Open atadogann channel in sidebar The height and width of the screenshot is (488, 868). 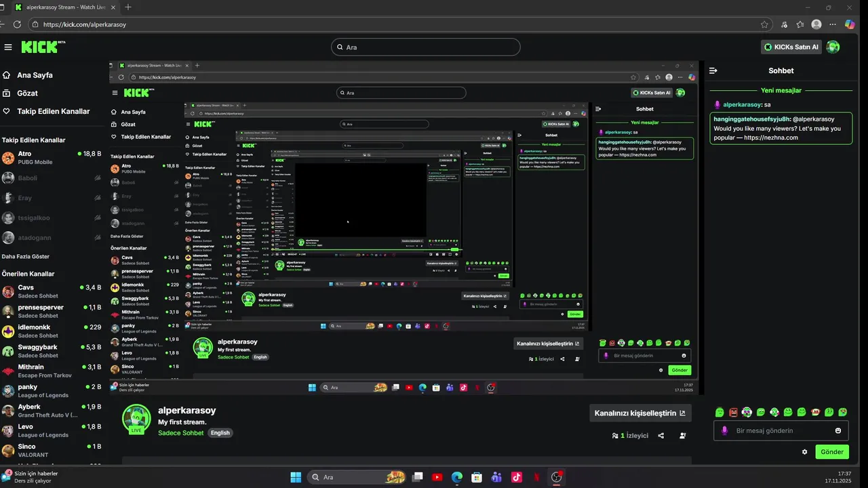pos(52,237)
